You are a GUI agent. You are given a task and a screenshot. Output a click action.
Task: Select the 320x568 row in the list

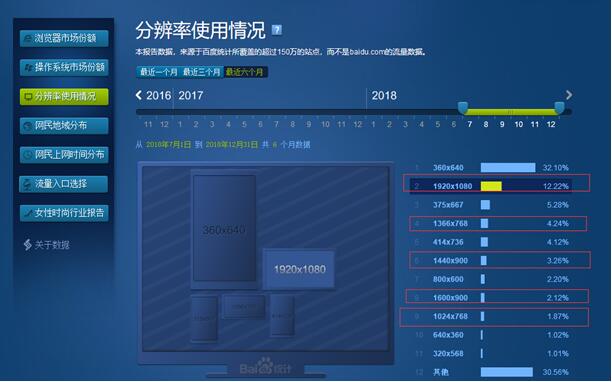click(491, 354)
